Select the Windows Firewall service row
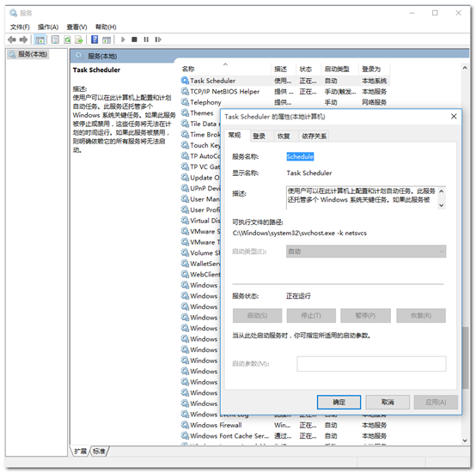 pos(284,425)
